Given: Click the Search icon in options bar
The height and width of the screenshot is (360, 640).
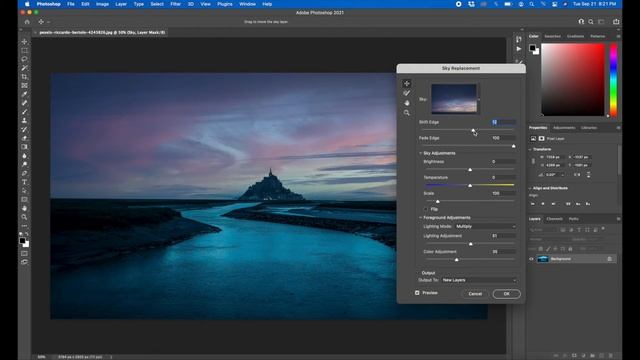Looking at the screenshot, I should [x=591, y=22].
